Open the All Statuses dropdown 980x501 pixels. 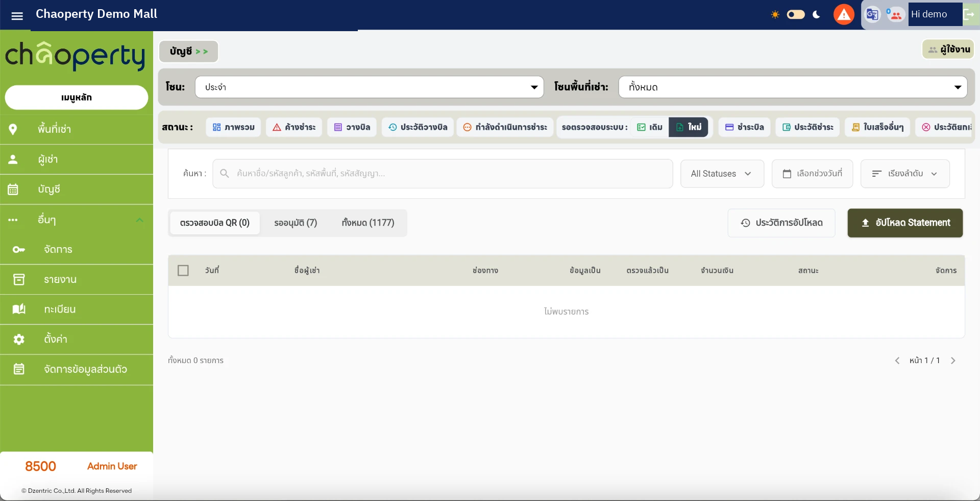722,174
